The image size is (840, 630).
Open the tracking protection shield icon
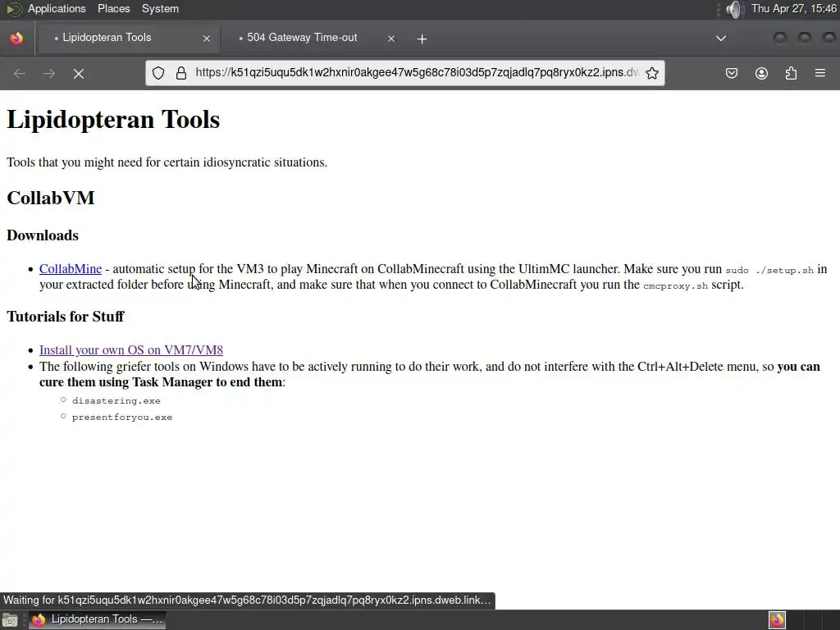(158, 73)
